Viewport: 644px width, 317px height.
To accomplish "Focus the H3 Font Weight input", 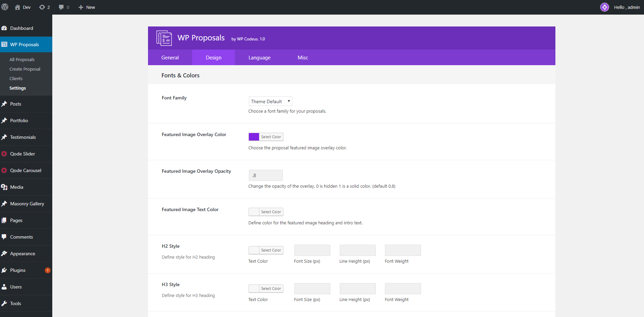I will [x=403, y=288].
